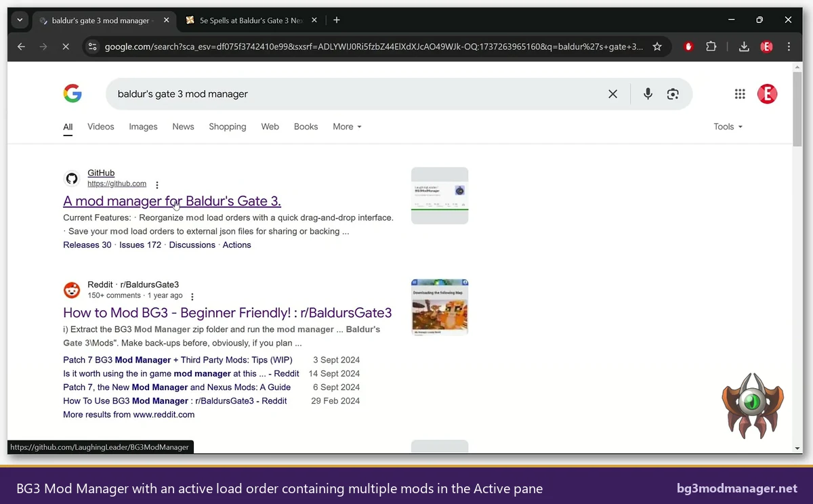This screenshot has width=813, height=504.
Task: Go to Google home via logo
Action: tap(72, 93)
